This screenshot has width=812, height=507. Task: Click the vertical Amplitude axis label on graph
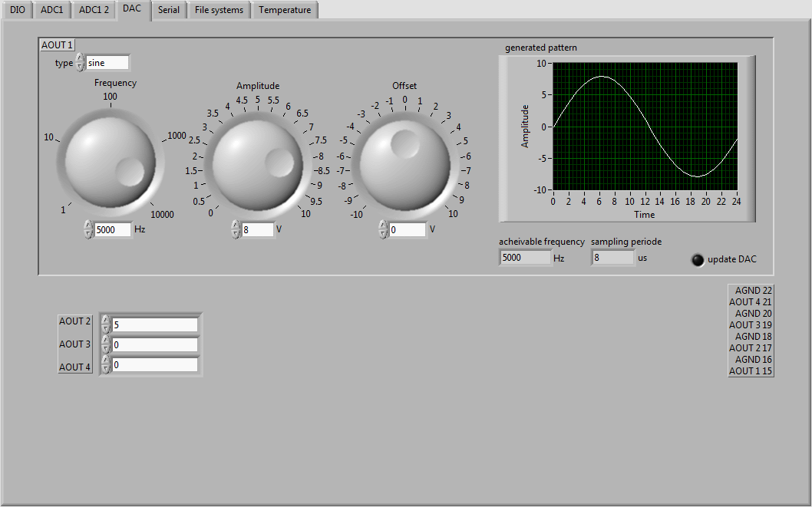525,127
